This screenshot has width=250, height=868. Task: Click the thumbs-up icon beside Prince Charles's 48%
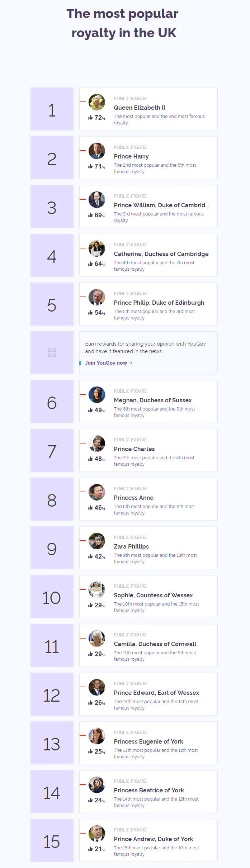[90, 459]
